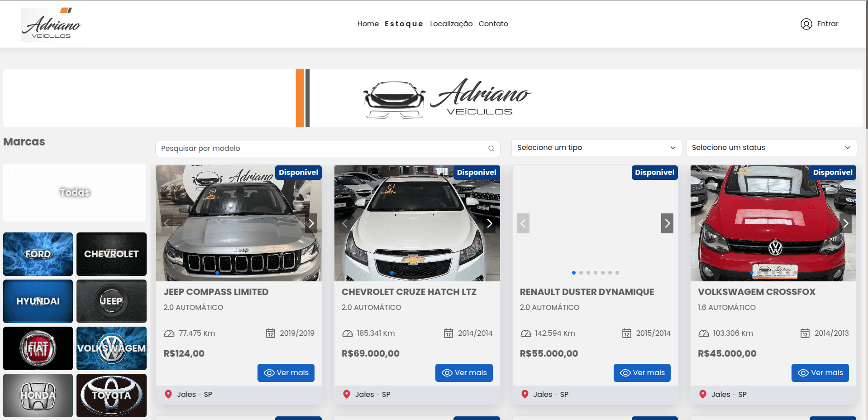Image resolution: width=868 pixels, height=420 pixels.
Task: Focus the 'Pesquisar por modelo' search field
Action: pyautogui.click(x=328, y=149)
